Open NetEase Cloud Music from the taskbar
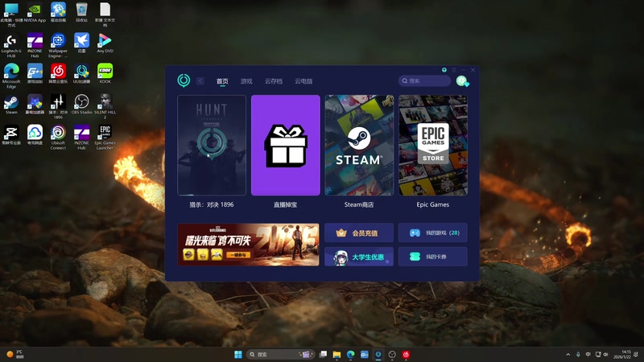This screenshot has height=362, width=644. tap(406, 355)
